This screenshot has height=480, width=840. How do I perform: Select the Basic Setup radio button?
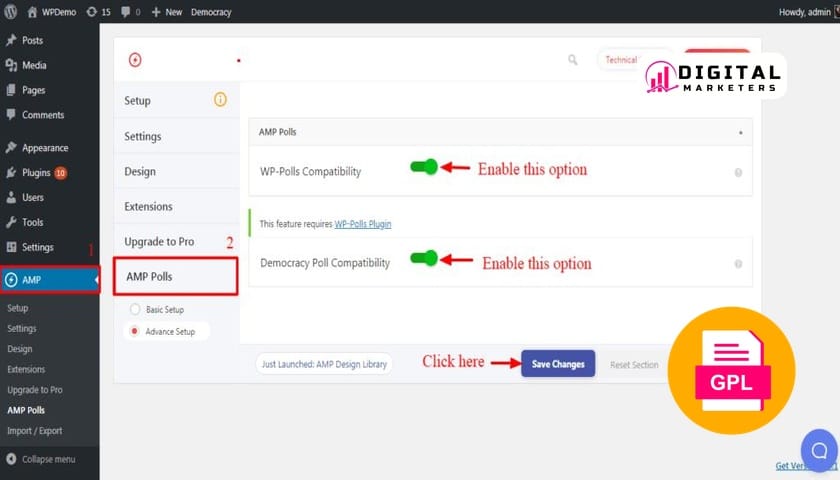click(x=135, y=309)
